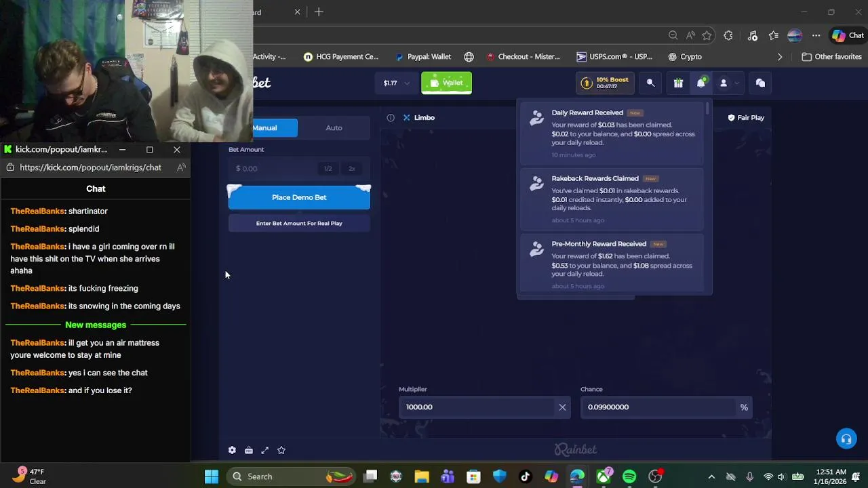
Task: Open the Fair Play shield link
Action: pyautogui.click(x=746, y=117)
